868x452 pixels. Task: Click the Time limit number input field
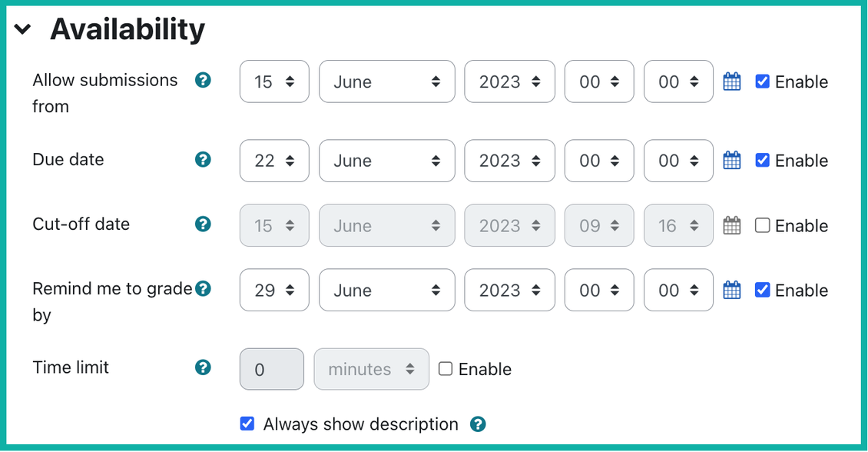[x=271, y=368]
